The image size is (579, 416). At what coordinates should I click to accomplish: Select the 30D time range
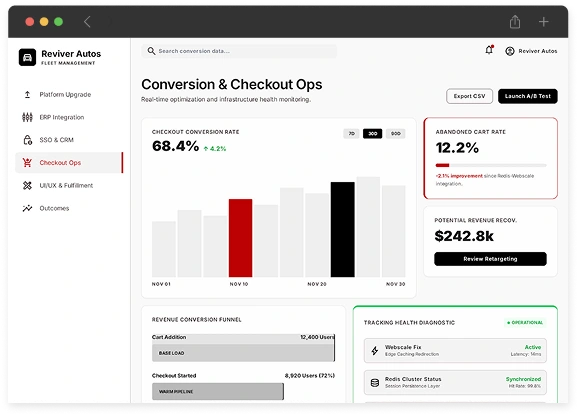pos(373,134)
